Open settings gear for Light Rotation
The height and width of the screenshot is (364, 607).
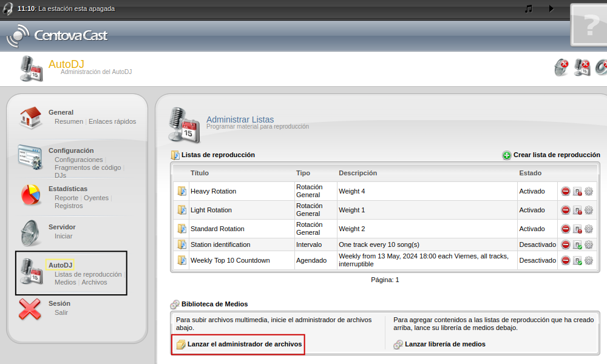(x=588, y=211)
